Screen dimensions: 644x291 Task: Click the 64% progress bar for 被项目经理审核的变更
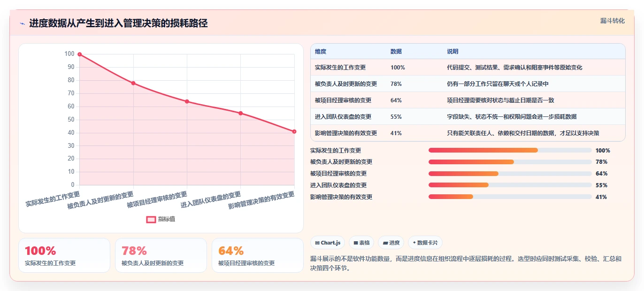pyautogui.click(x=510, y=174)
